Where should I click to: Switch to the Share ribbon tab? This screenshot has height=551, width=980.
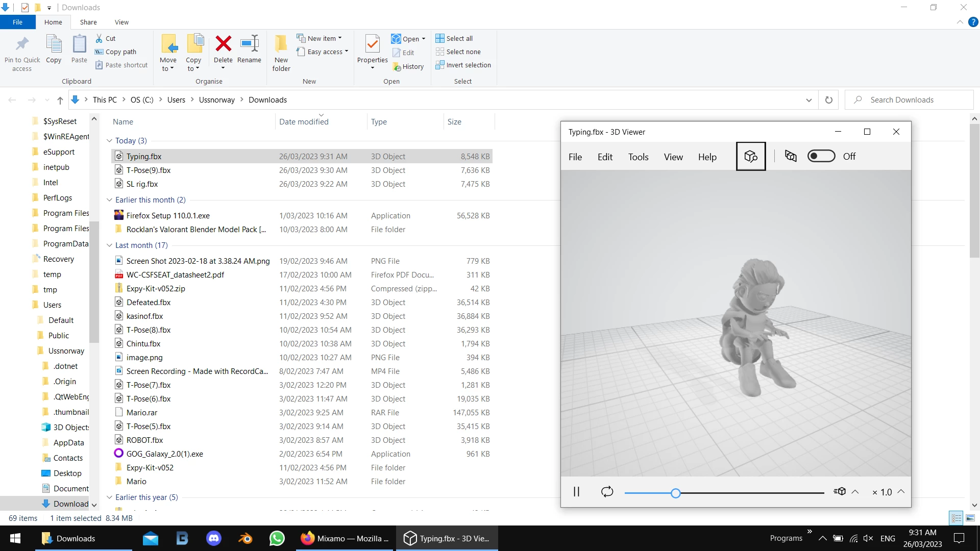click(88, 22)
